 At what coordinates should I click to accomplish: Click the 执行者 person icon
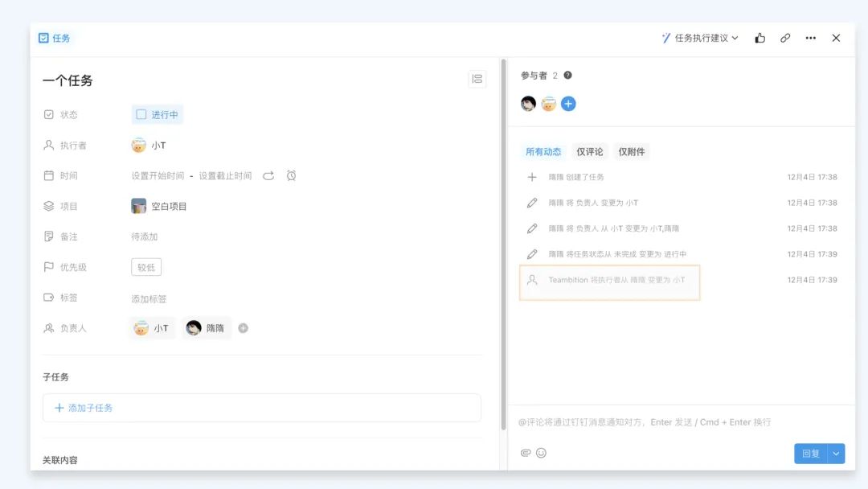(49, 145)
